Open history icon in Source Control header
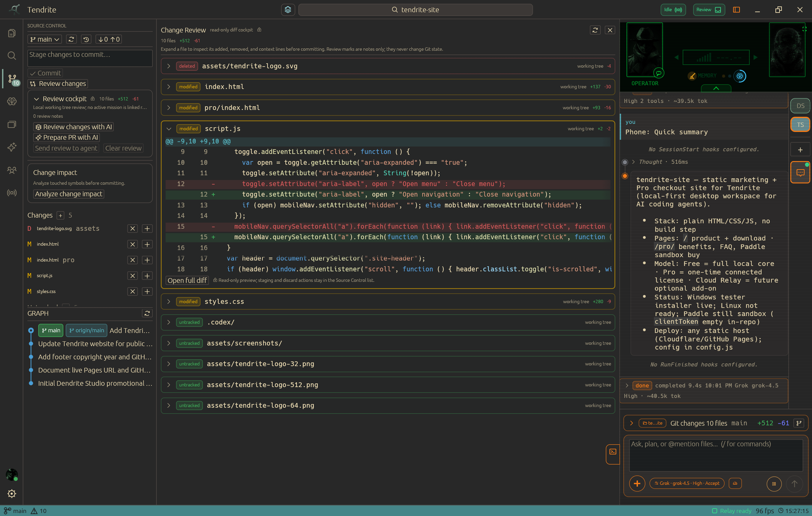812x516 pixels. tap(86, 40)
